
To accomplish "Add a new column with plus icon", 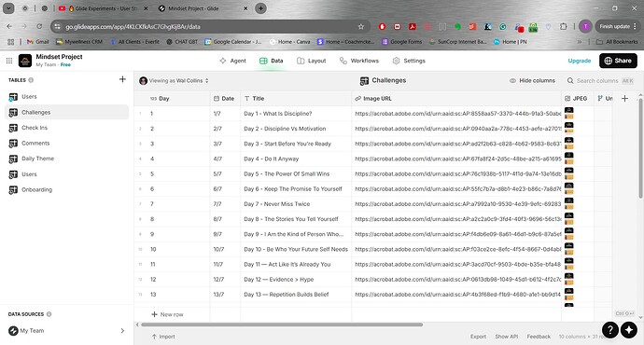I will tap(624, 99).
